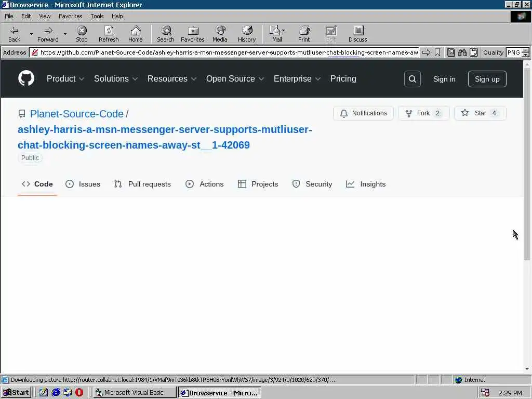Click the vertical scrollbar thumb

(527, 164)
